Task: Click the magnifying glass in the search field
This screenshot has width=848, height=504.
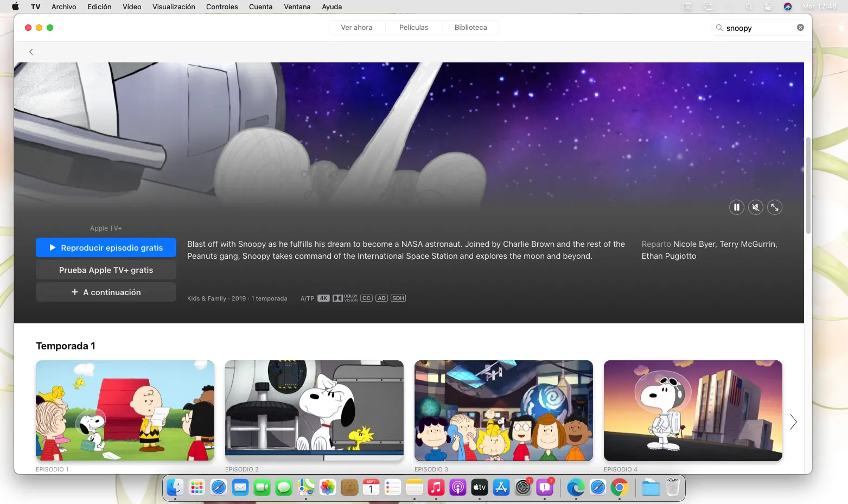Action: tap(719, 28)
